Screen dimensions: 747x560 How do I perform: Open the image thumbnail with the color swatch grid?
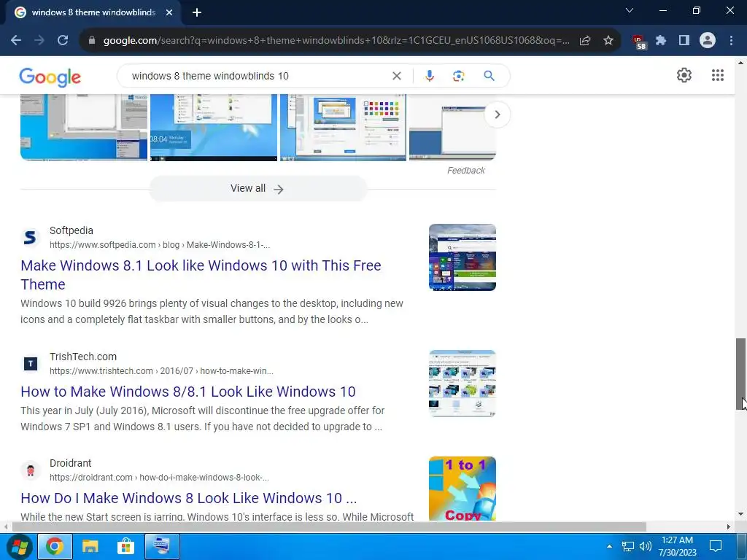(x=343, y=128)
